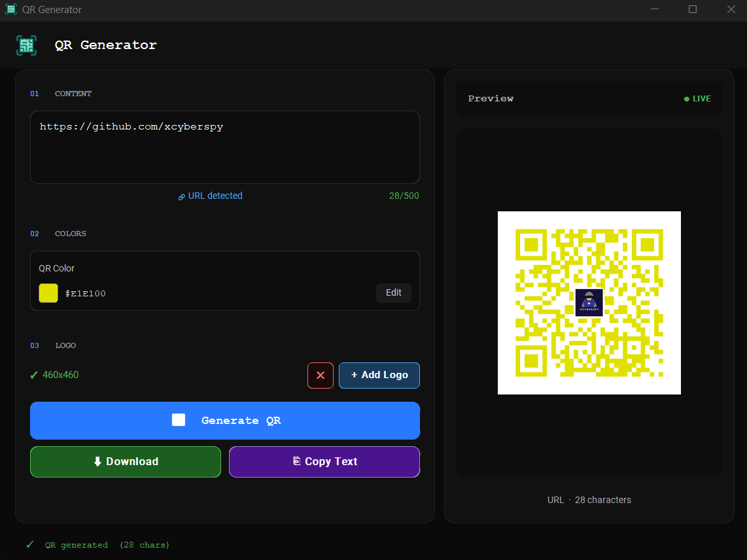This screenshot has width=747, height=560.
Task: Click the green Download button
Action: click(x=126, y=461)
